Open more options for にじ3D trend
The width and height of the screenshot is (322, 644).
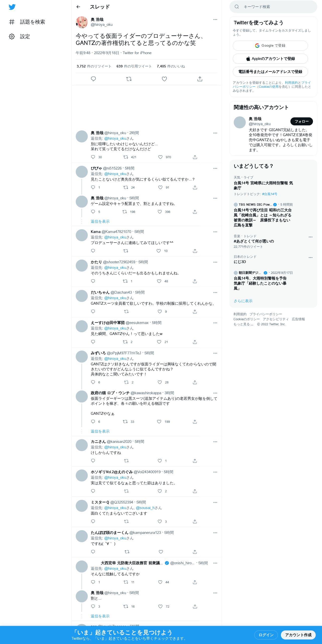pos(310,258)
